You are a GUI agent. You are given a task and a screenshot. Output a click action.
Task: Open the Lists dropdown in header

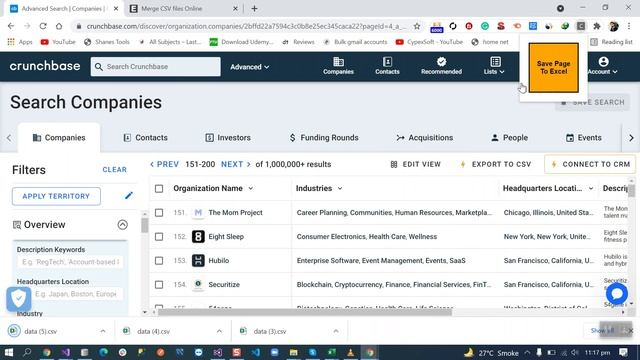point(494,66)
